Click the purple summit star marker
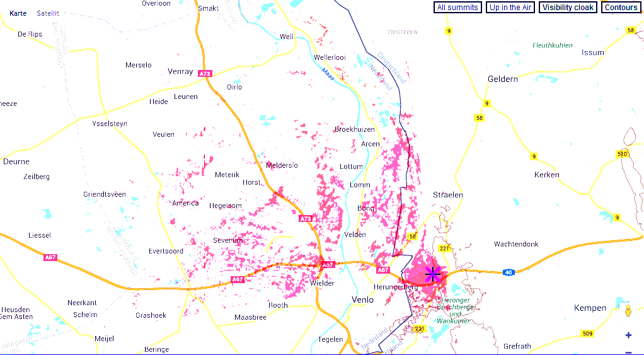This screenshot has height=355, width=644. (432, 274)
